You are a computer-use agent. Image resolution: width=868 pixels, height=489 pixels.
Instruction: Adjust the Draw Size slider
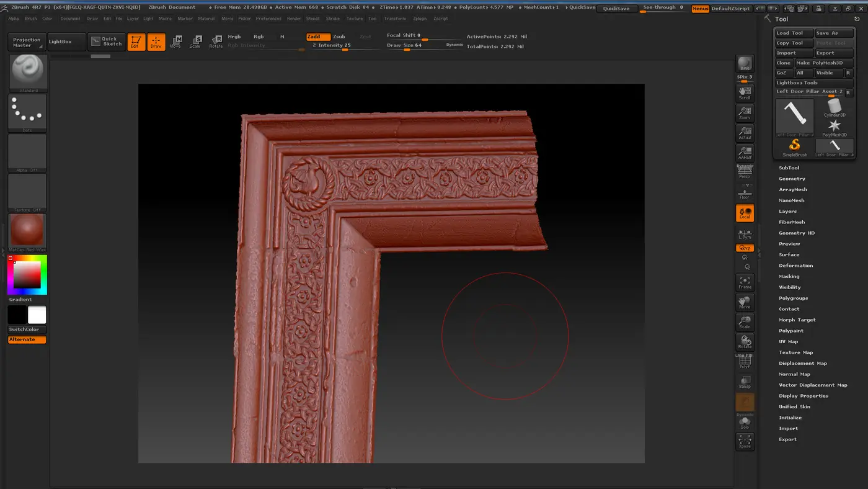click(425, 46)
